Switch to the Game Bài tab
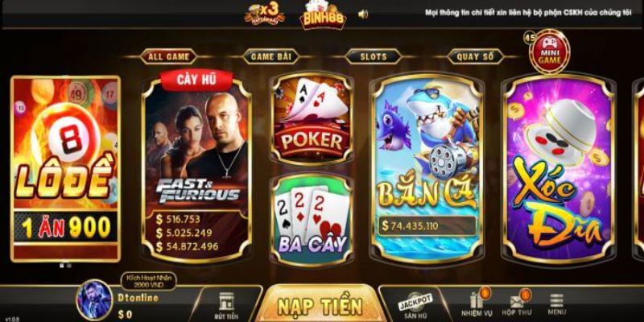The height and width of the screenshot is (322, 644). (270, 56)
